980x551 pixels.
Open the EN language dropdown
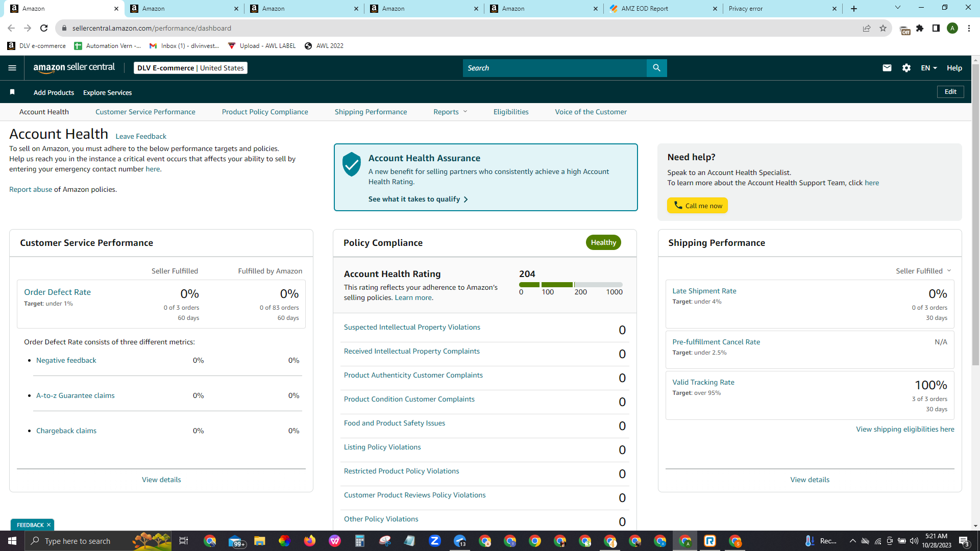pyautogui.click(x=929, y=68)
